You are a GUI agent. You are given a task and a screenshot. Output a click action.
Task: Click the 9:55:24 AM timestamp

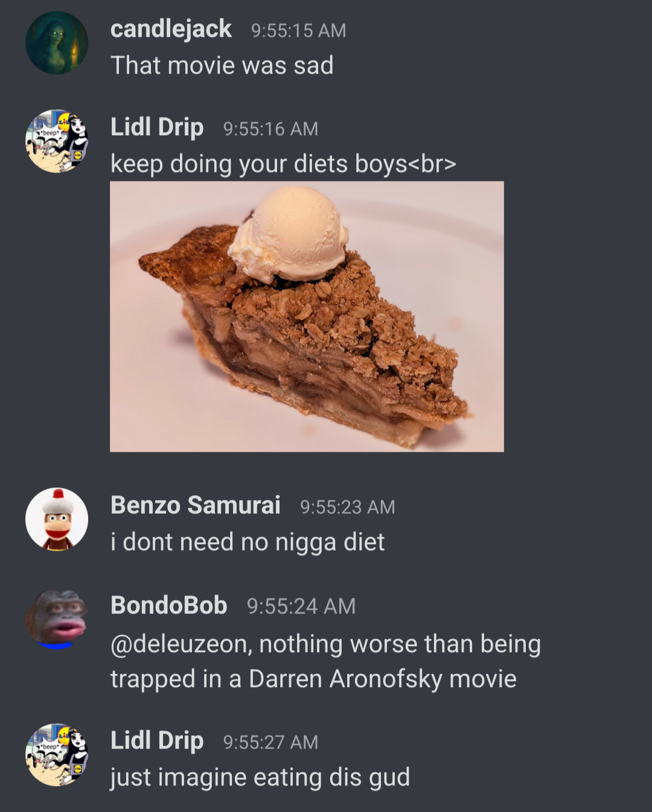(x=301, y=606)
